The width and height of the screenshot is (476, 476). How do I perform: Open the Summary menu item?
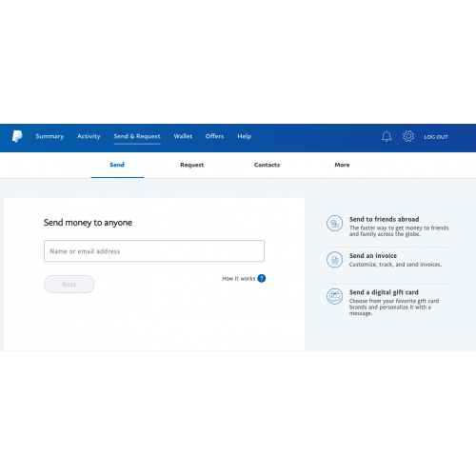(x=50, y=136)
